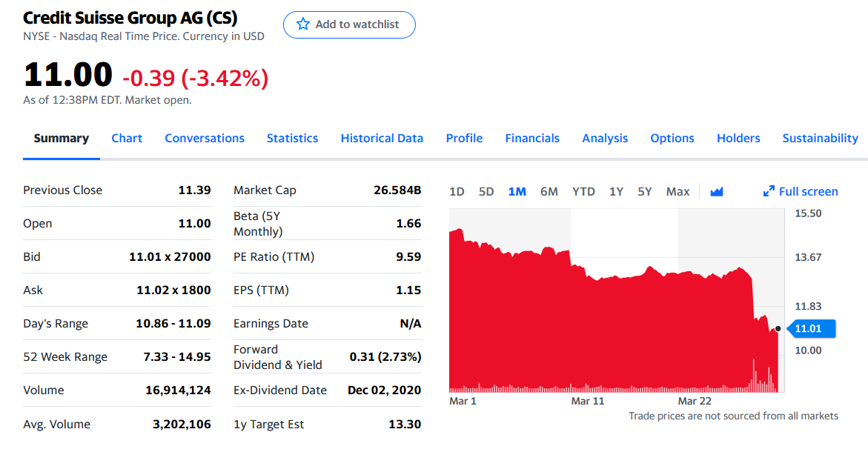Viewport: 868px width, 452px height.
Task: Click the 13.67 axis label on chart
Action: click(808, 257)
